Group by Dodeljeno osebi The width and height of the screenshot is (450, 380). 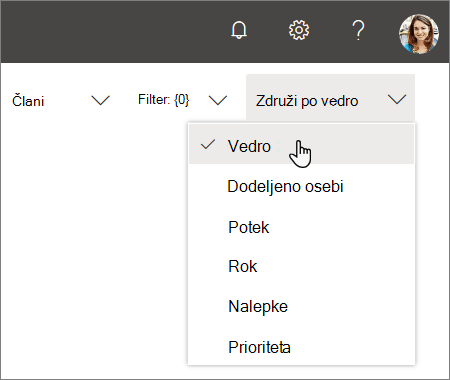point(301,186)
